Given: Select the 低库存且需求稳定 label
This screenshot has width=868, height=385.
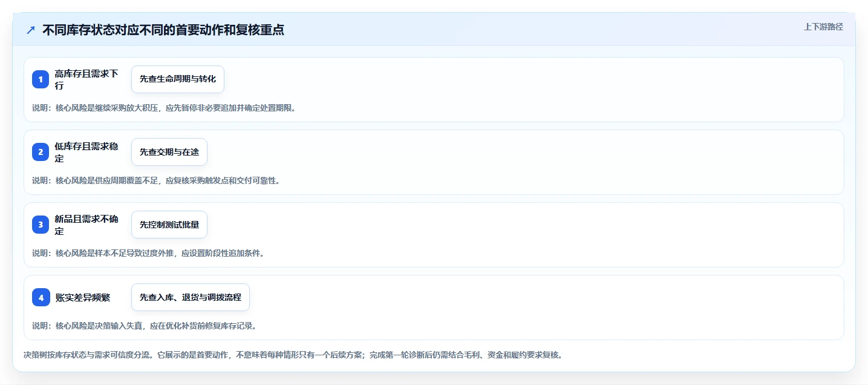Looking at the screenshot, I should [86, 152].
